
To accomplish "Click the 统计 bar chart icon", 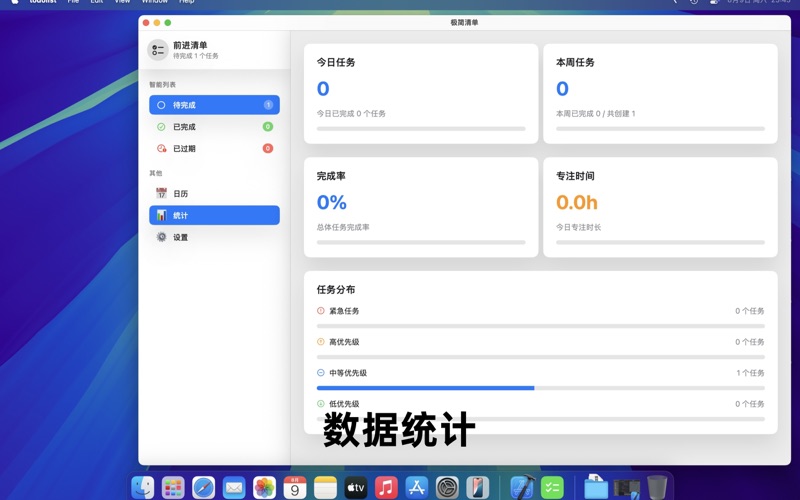I will pyautogui.click(x=161, y=215).
